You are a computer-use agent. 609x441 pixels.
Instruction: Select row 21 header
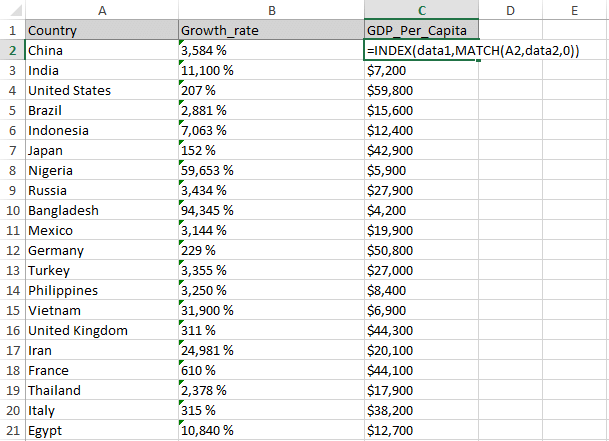tap(12, 430)
